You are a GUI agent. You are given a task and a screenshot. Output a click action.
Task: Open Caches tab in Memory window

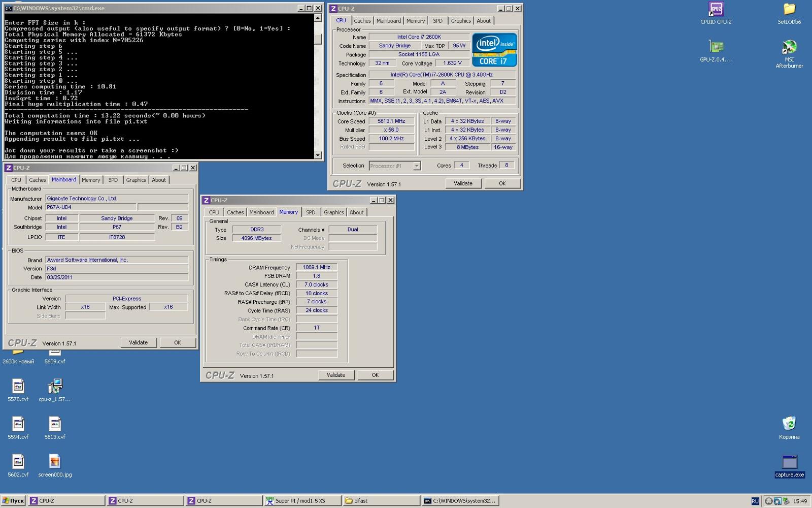tap(235, 212)
